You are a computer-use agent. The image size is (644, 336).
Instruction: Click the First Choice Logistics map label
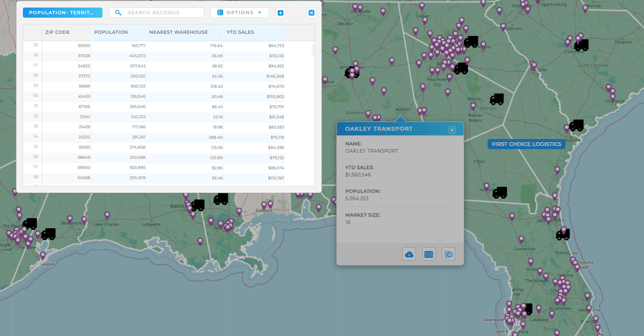(527, 144)
